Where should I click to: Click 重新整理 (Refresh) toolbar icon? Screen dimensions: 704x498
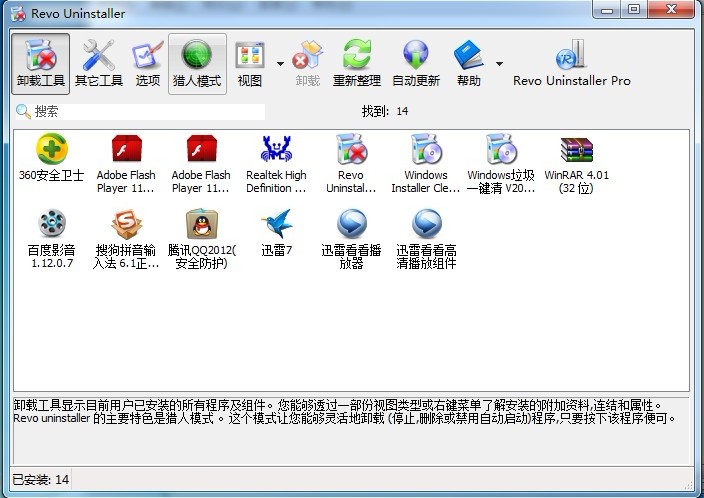356,63
